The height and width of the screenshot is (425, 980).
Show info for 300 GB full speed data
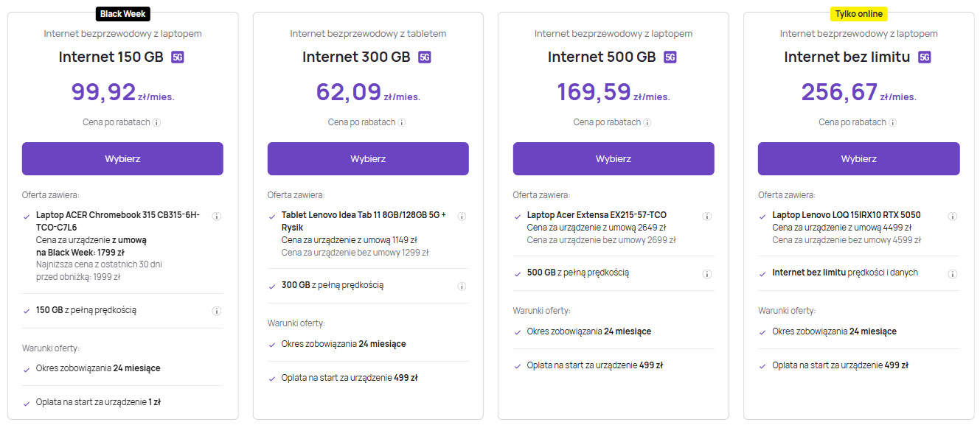(x=462, y=286)
